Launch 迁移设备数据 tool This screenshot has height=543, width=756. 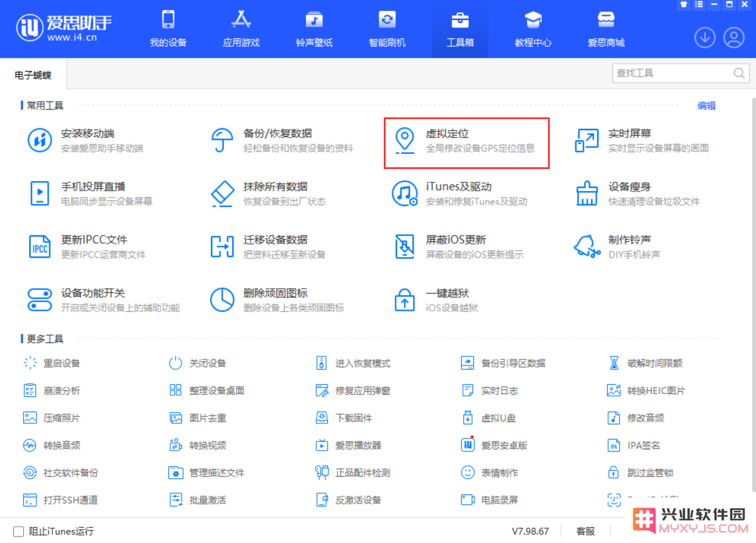(268, 246)
